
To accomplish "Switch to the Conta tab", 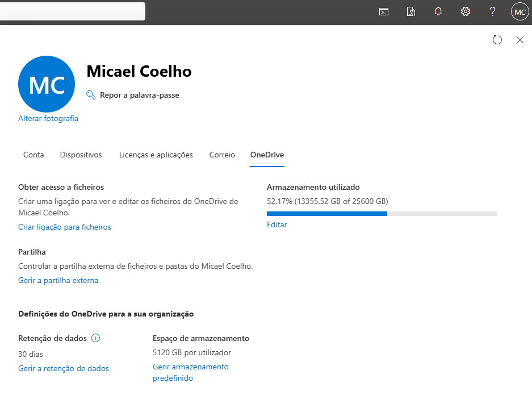I will point(33,155).
